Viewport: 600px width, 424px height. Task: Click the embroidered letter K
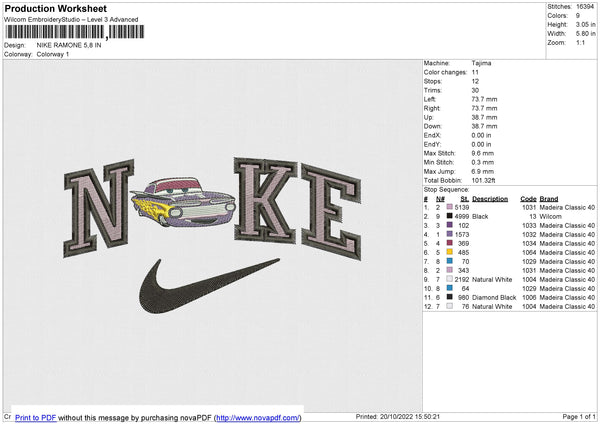pyautogui.click(x=265, y=200)
